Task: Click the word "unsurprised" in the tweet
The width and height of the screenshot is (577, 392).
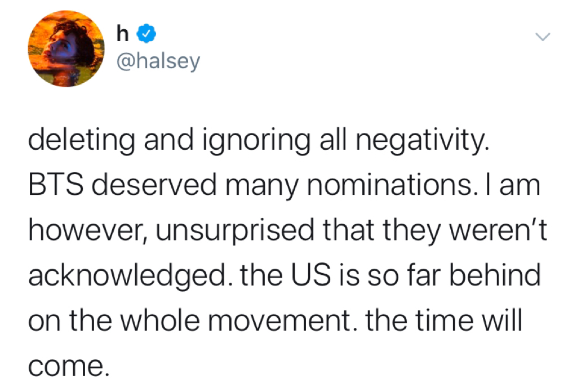Action: click(x=235, y=231)
